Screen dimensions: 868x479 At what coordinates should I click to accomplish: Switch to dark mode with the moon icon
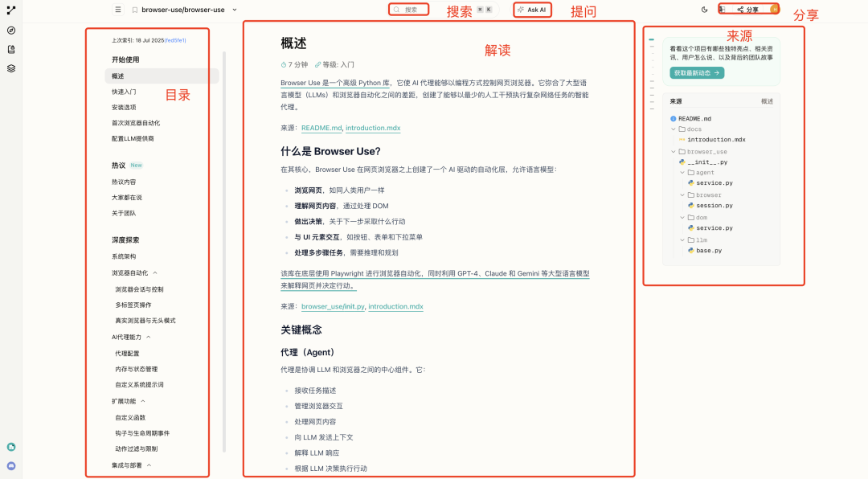coord(704,10)
